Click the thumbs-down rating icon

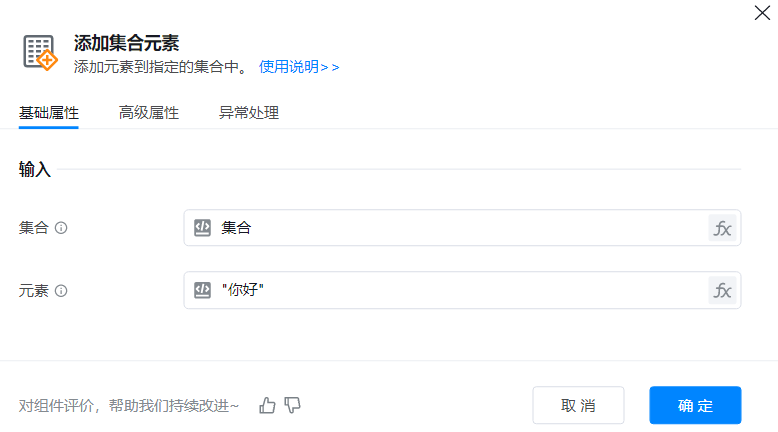(x=292, y=405)
